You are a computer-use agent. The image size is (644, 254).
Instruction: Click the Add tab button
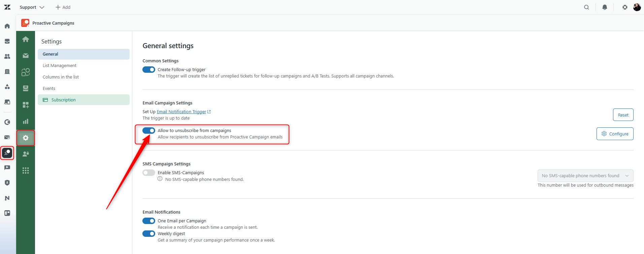pyautogui.click(x=63, y=7)
